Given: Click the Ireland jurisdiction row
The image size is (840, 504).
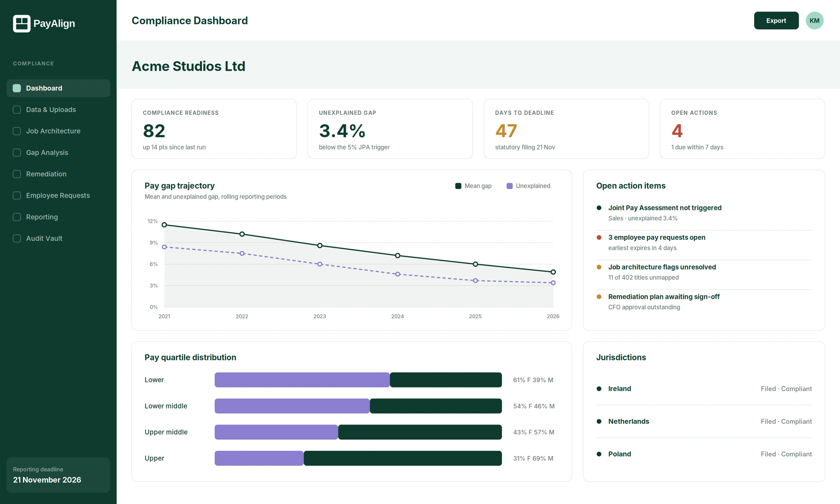Looking at the screenshot, I should [704, 388].
